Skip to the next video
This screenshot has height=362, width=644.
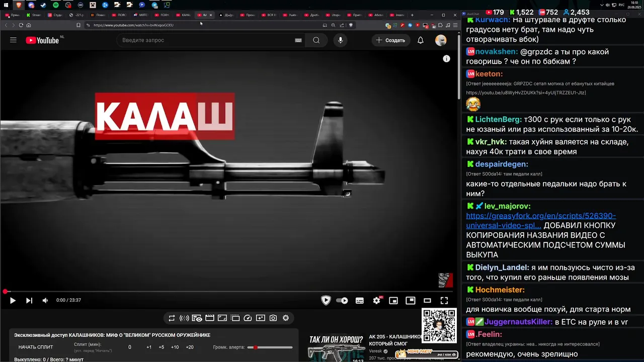(x=29, y=300)
